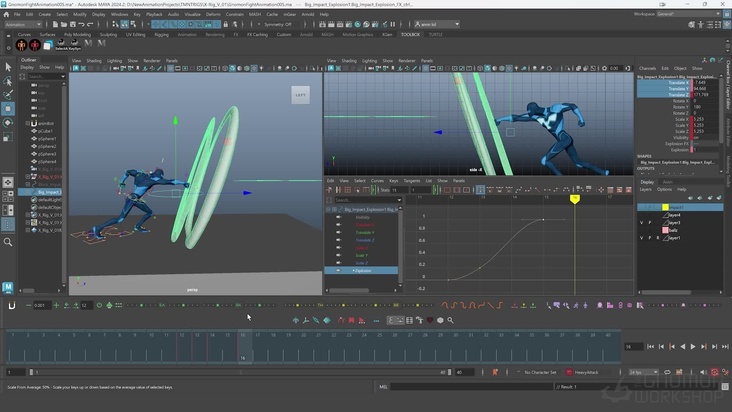
Task: Click the Graph Editor Stats frame field
Action: (x=399, y=189)
